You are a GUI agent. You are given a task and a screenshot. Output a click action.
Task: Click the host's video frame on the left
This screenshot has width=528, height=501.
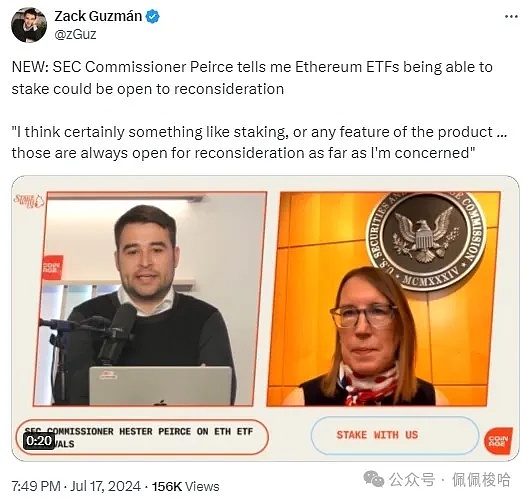(x=150, y=299)
